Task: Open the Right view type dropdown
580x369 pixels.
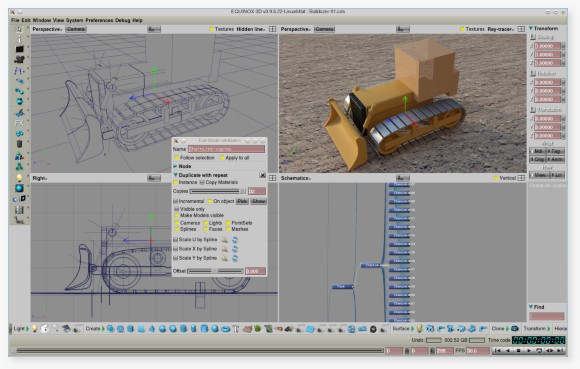Action: 40,178
